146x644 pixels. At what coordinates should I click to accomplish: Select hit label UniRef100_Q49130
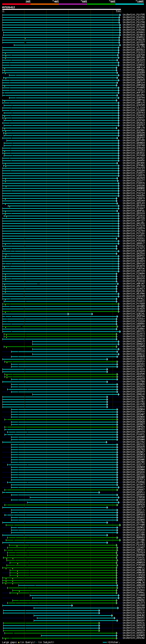tap(134, 613)
